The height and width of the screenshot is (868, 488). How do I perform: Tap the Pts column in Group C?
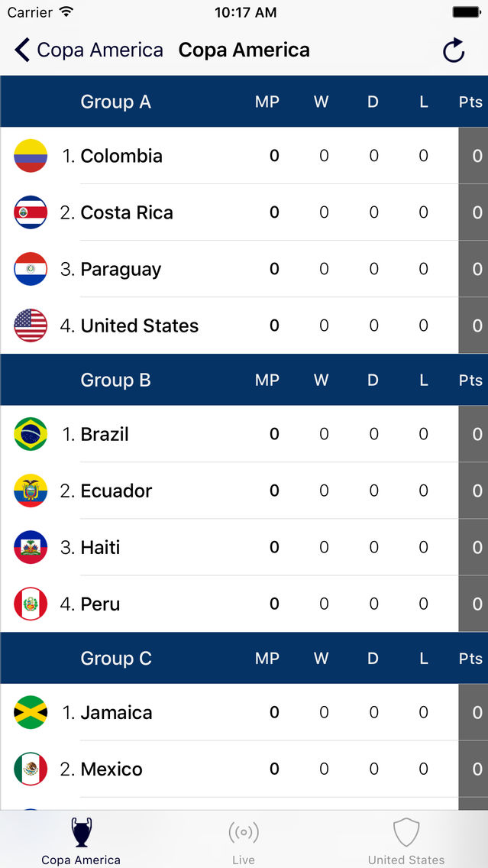(470, 658)
